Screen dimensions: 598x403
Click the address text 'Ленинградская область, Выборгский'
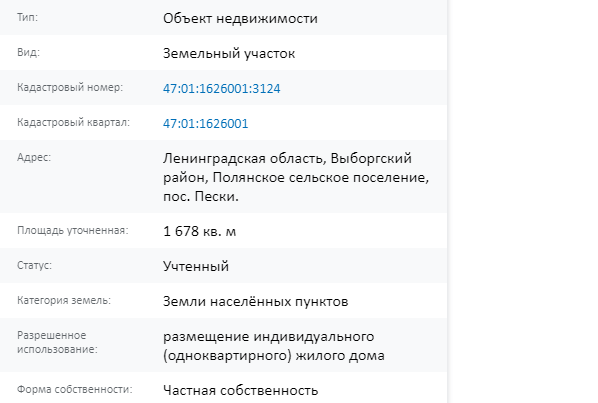(x=287, y=158)
